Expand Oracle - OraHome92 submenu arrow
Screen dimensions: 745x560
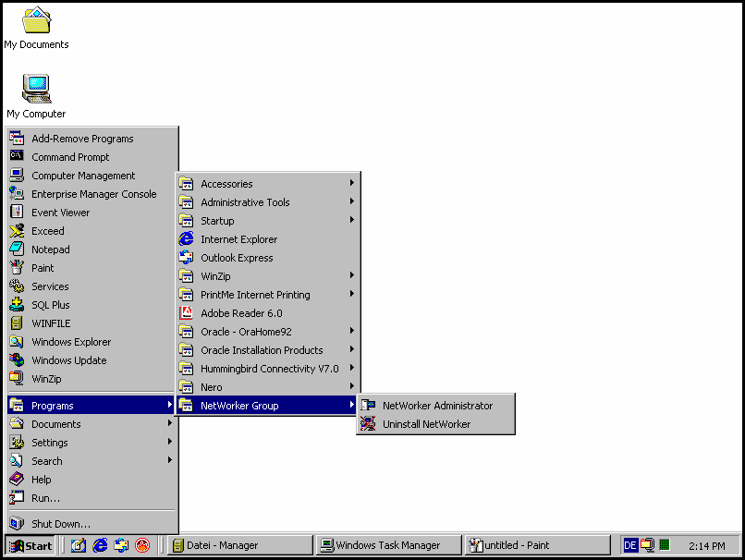click(352, 331)
